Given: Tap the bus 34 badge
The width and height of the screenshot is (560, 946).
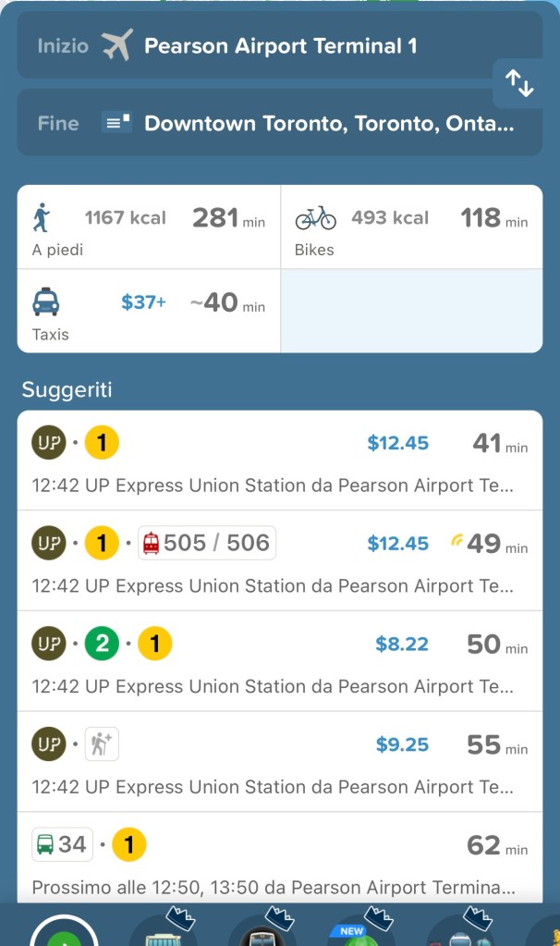Looking at the screenshot, I should pyautogui.click(x=61, y=844).
